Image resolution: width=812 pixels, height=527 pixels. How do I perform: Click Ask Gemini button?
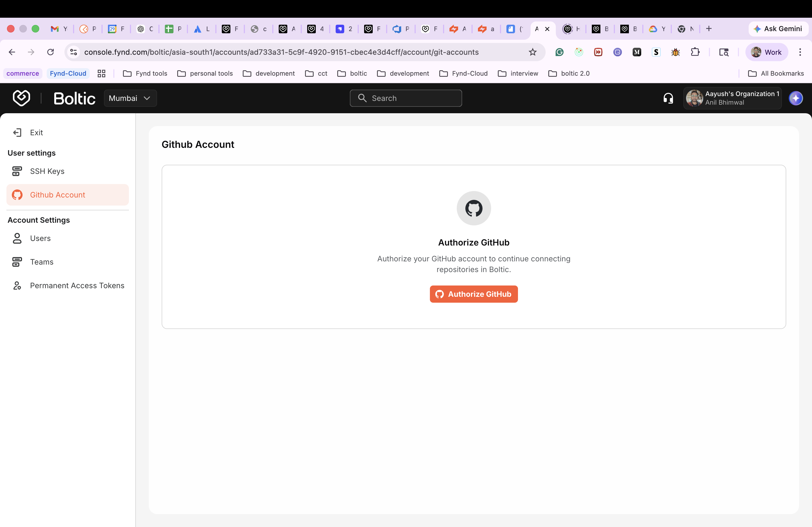tap(778, 29)
